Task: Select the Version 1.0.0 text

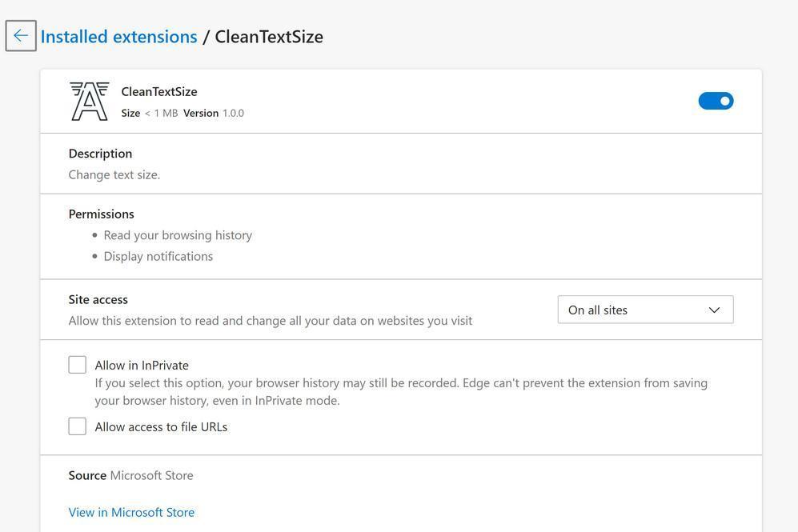Action: pyautogui.click(x=214, y=114)
